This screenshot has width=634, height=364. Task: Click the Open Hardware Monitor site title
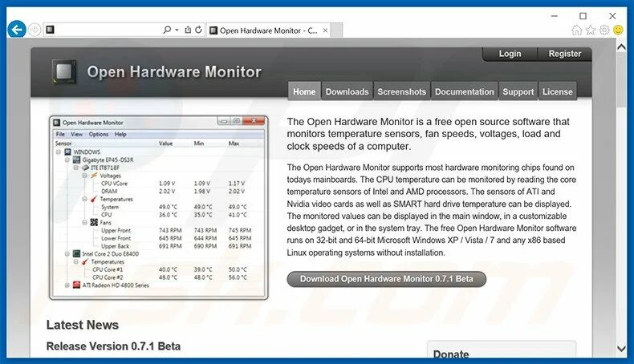click(x=174, y=72)
